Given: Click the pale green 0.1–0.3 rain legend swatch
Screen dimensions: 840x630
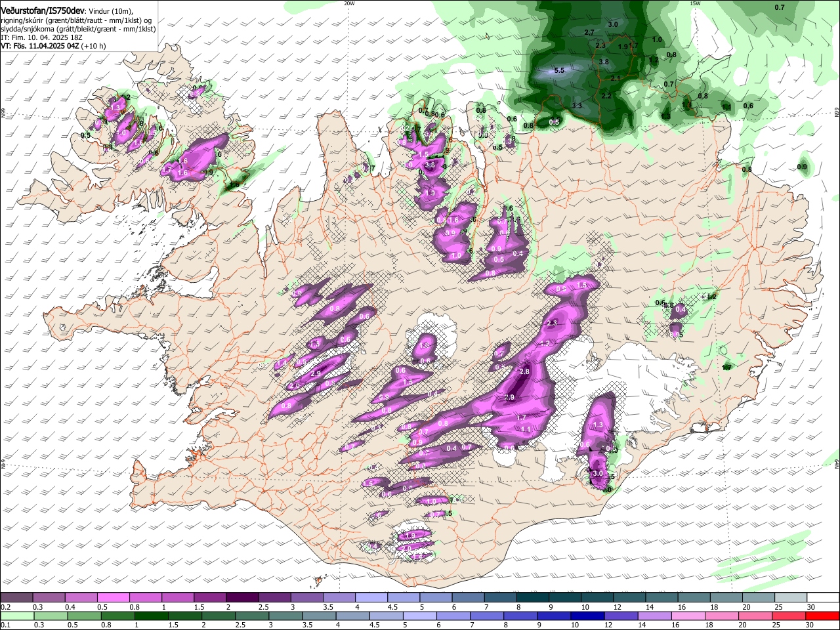Looking at the screenshot, I should pyautogui.click(x=17, y=616).
